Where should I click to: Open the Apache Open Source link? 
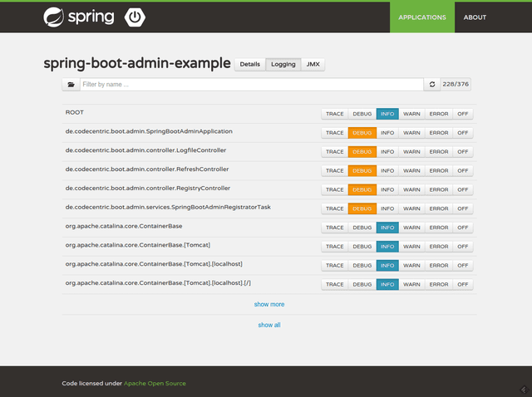155,383
